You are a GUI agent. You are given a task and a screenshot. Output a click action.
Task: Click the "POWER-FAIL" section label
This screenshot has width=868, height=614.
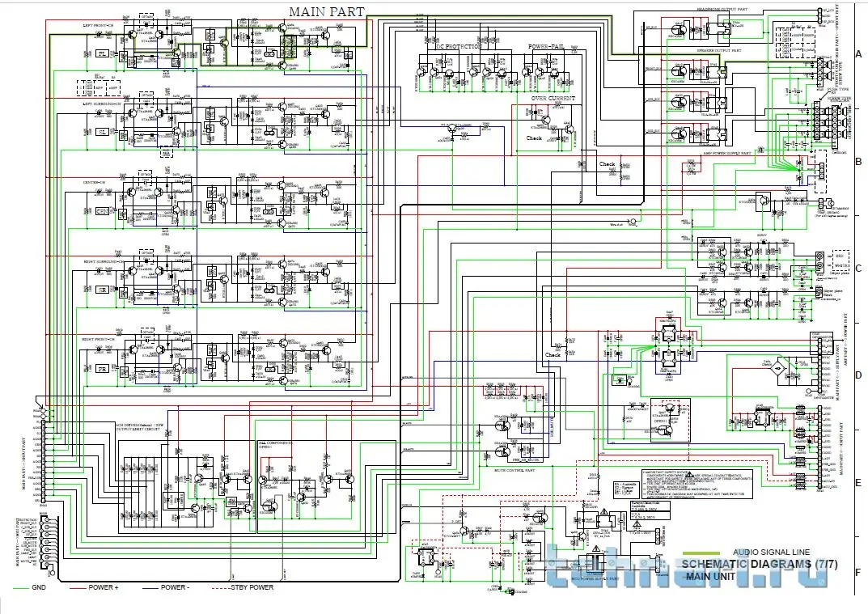[x=546, y=46]
